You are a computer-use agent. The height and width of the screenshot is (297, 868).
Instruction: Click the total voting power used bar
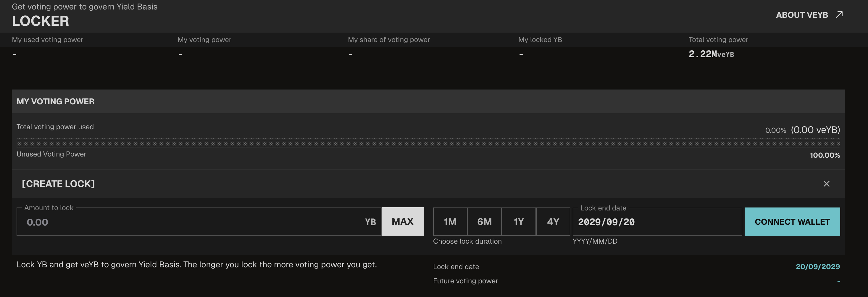(x=428, y=143)
